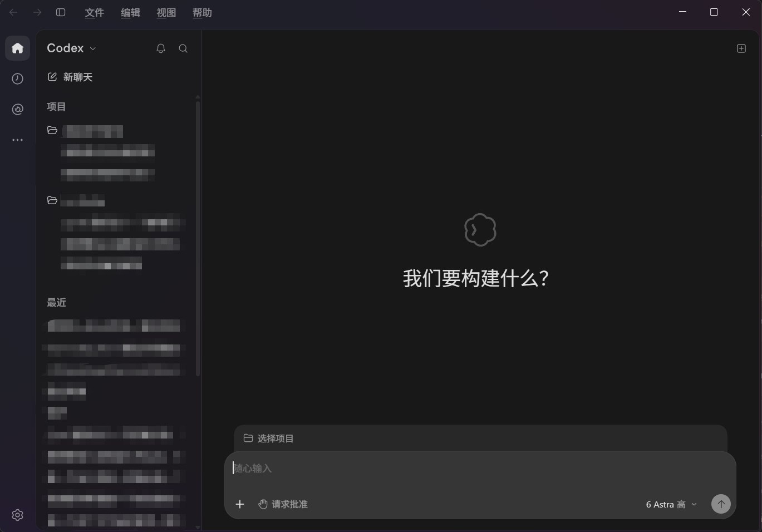This screenshot has height=532, width=762.
Task: Open the home view in sidebar
Action: pyautogui.click(x=17, y=48)
